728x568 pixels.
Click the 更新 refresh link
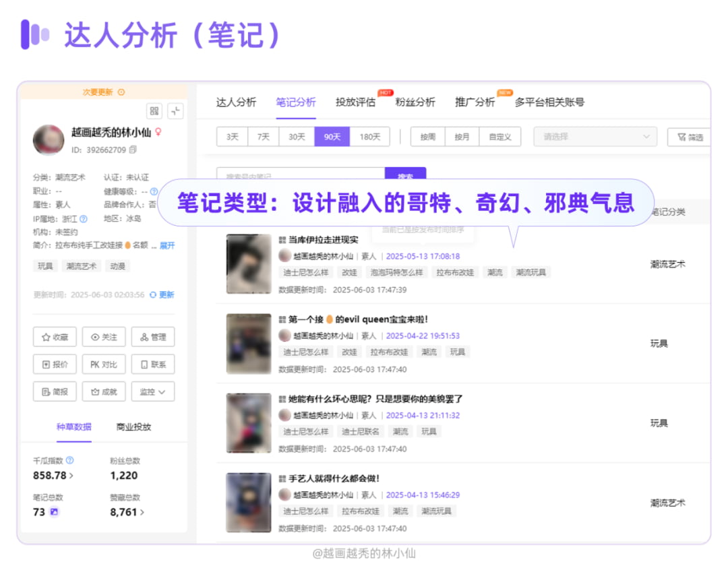click(x=162, y=294)
